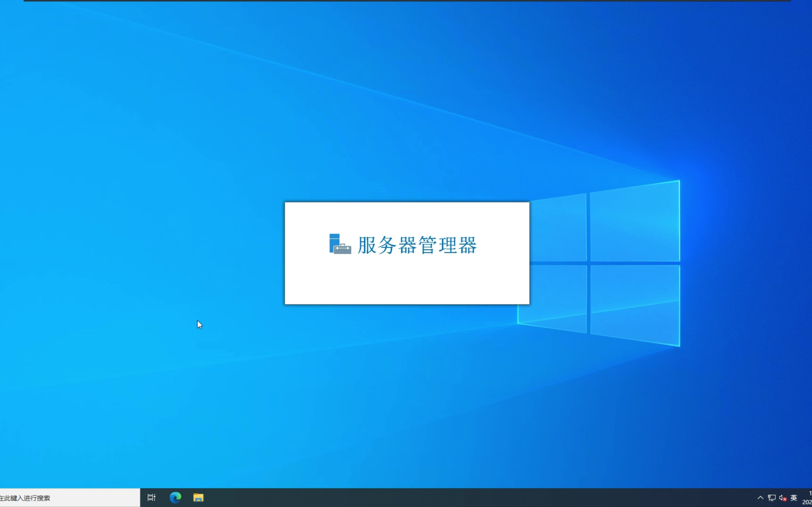Image resolution: width=812 pixels, height=507 pixels.
Task: Click the language indicator 英 in taskbar
Action: (x=794, y=497)
